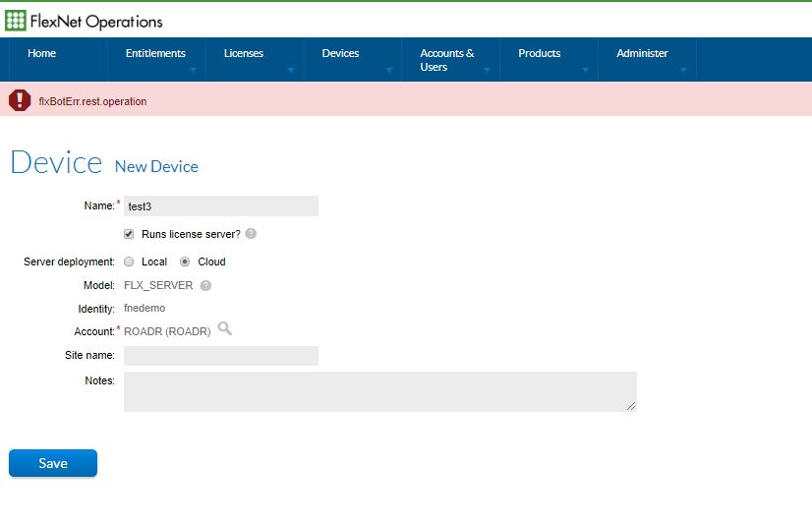Expand the Entitlements menu arrow

tap(193, 70)
